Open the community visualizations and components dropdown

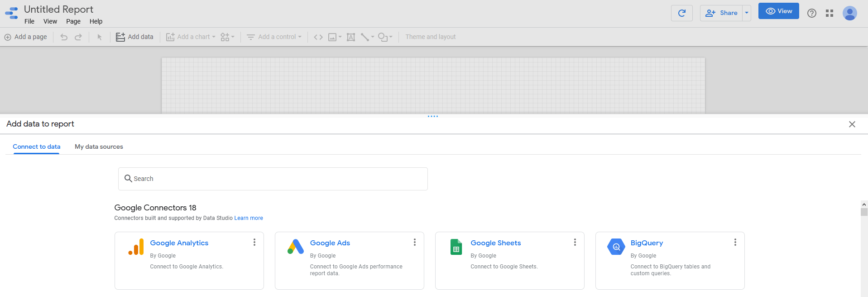(227, 37)
